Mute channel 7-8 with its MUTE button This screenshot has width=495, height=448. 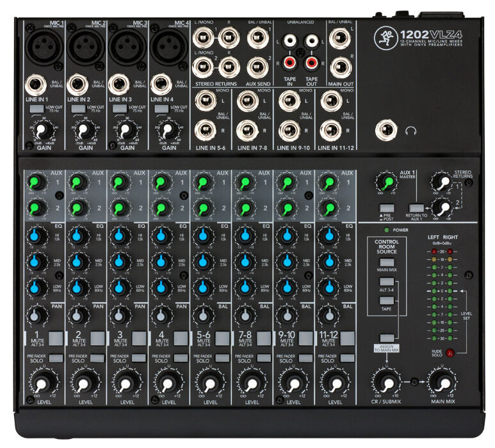pos(264,339)
